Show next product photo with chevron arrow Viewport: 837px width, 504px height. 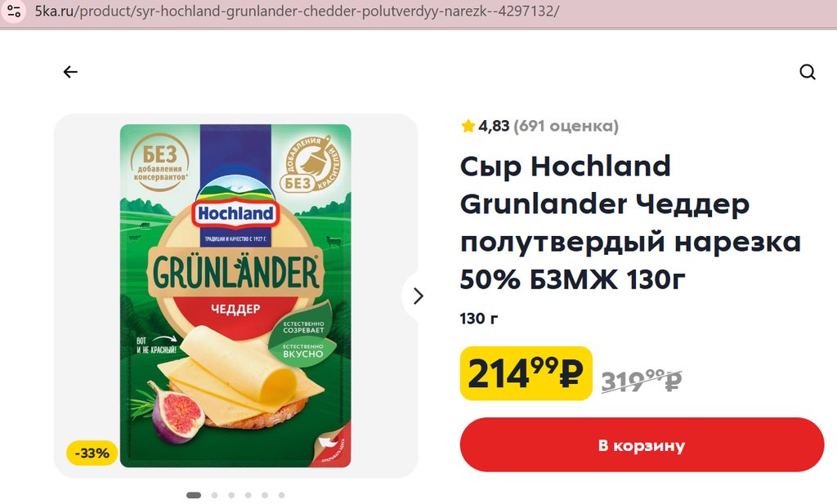point(418,296)
